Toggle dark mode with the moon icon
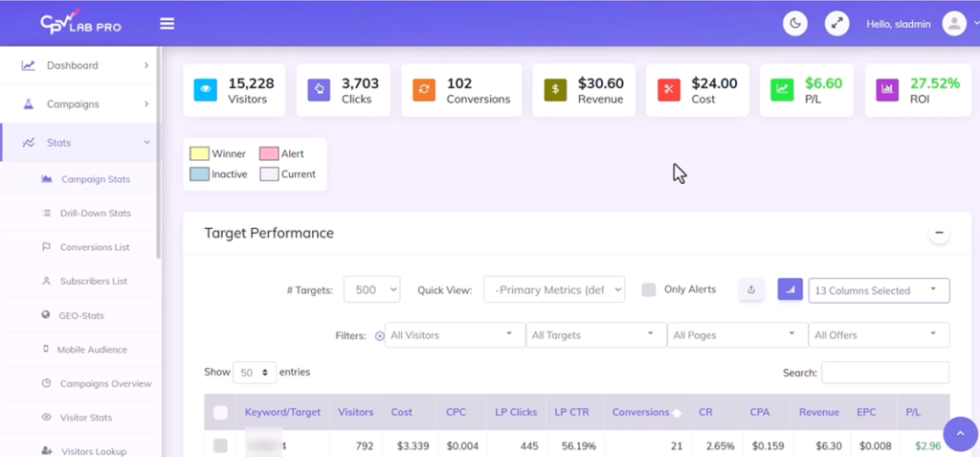 point(795,24)
